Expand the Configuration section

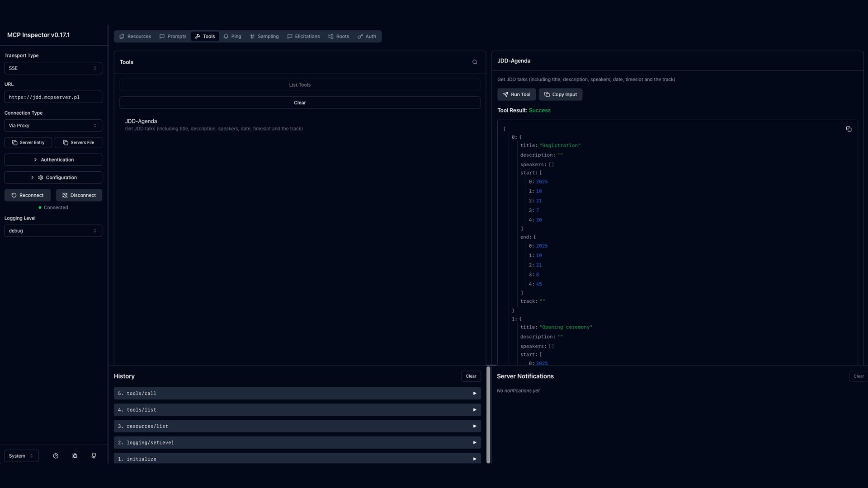(x=53, y=178)
